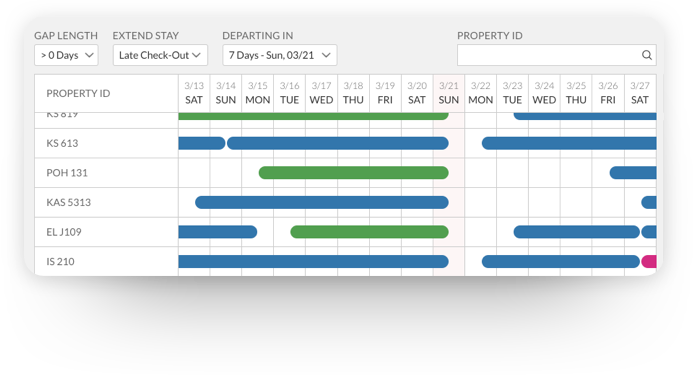Viewport: 694px width, 376px height.
Task: Select the 3/13 SAT date header
Action: [x=194, y=93]
